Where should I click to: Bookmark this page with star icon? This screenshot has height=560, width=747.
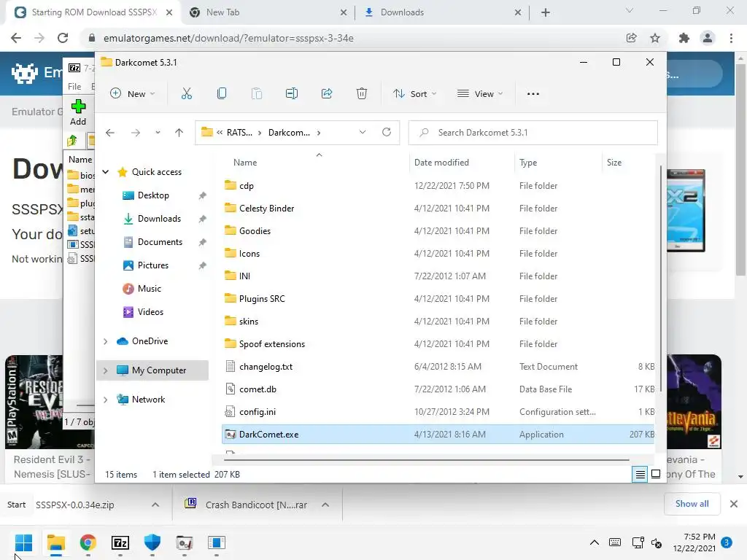click(655, 38)
